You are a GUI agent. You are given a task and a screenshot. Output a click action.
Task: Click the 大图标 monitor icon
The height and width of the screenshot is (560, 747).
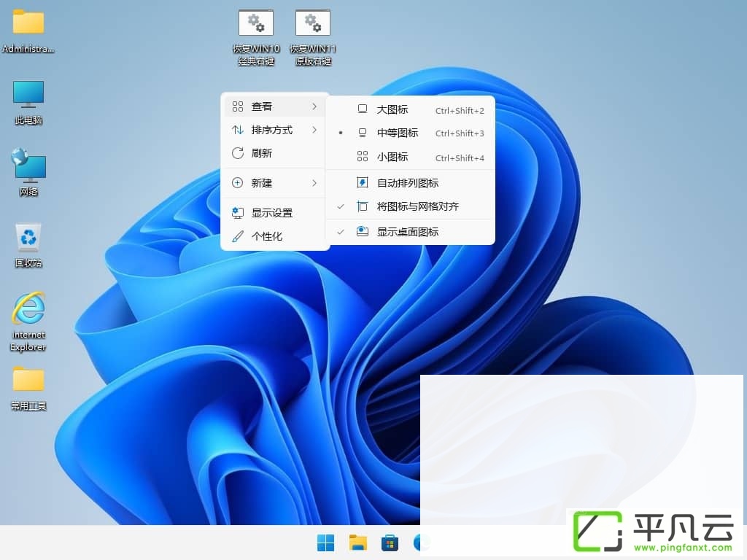pos(363,109)
